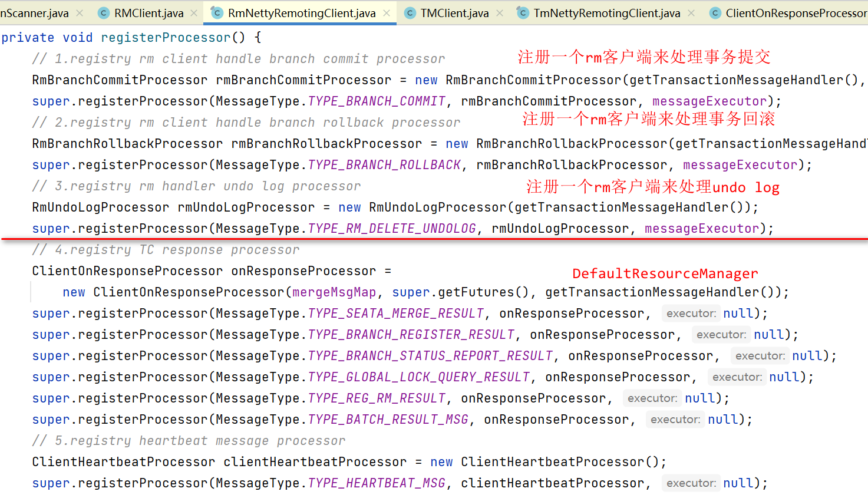
Task: Click the comment '3.registry rm handler undo log processor'
Action: click(196, 186)
